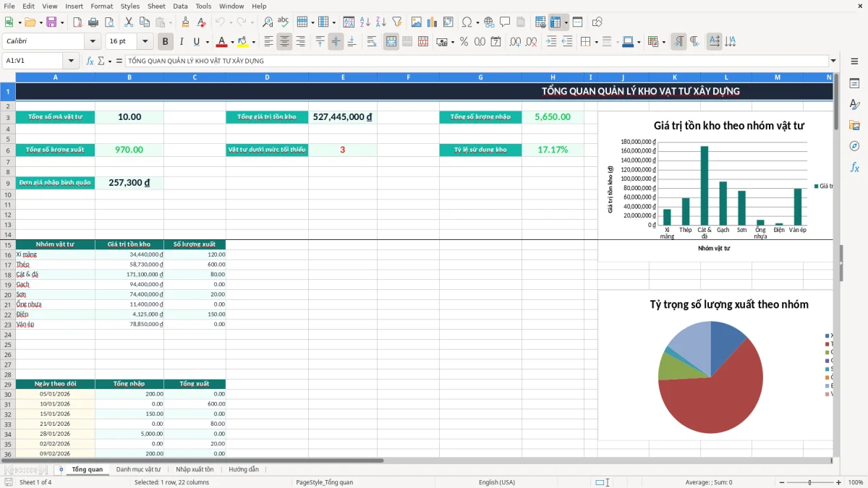The width and height of the screenshot is (868, 488).
Task: Click Add Decimal Place icon
Action: click(515, 42)
